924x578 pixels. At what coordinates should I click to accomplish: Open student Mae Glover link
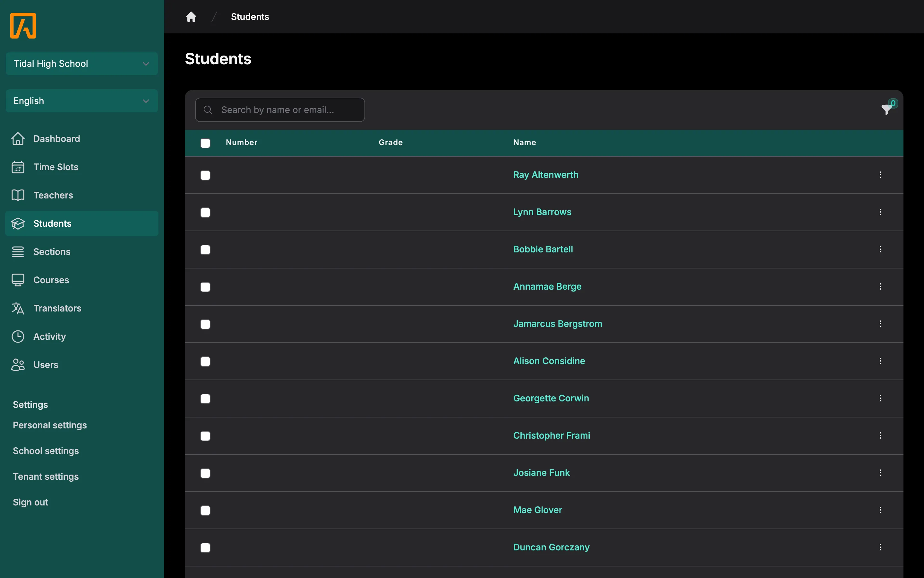point(537,510)
